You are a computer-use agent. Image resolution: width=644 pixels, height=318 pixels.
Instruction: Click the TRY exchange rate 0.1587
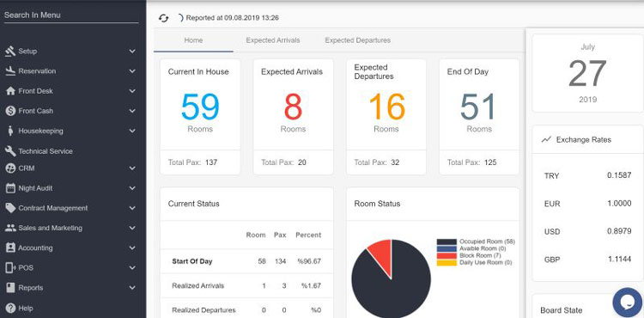pos(619,175)
